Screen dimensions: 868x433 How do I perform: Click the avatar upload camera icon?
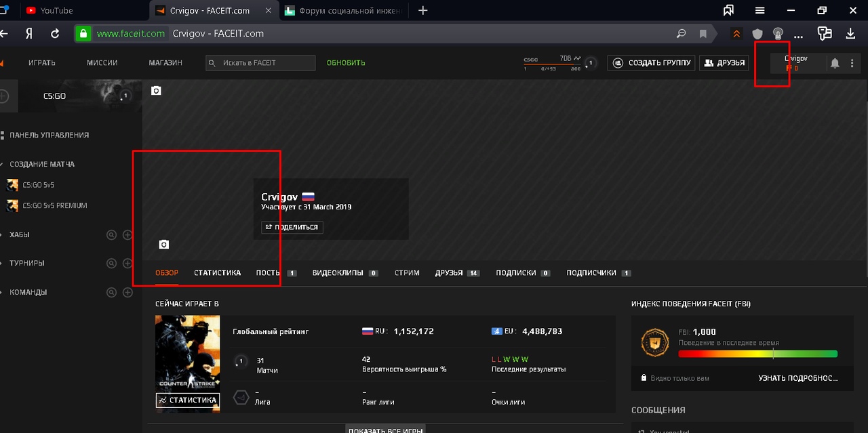(x=163, y=244)
